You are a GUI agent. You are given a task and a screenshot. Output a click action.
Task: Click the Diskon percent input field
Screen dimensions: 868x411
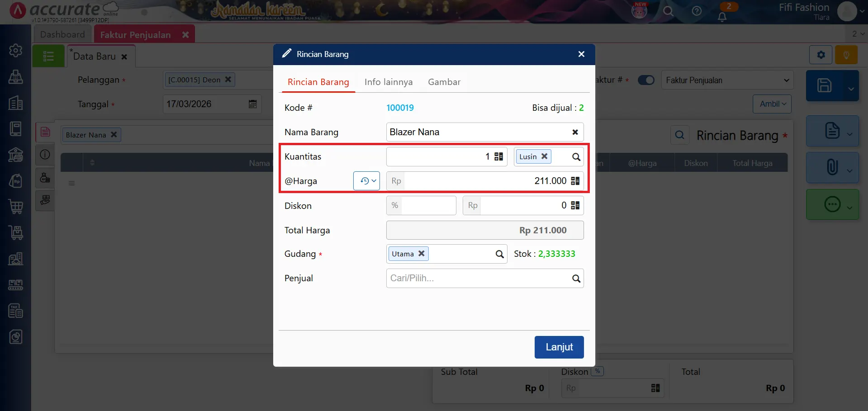(x=428, y=205)
